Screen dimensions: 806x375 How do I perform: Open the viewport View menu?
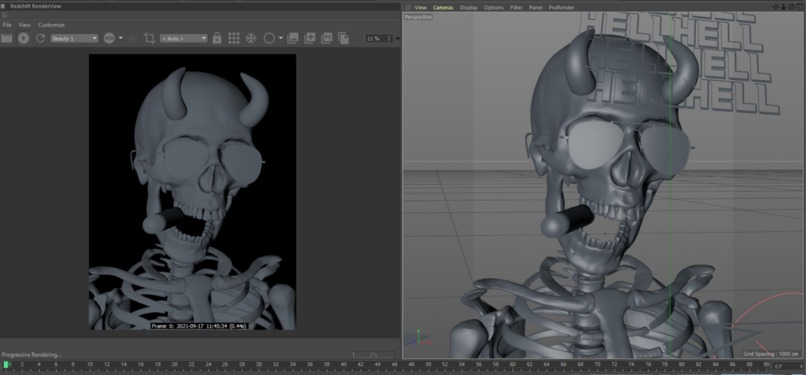click(x=420, y=8)
